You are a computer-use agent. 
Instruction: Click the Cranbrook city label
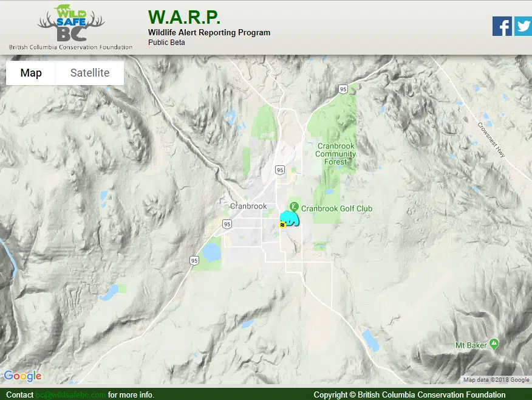[x=248, y=206]
